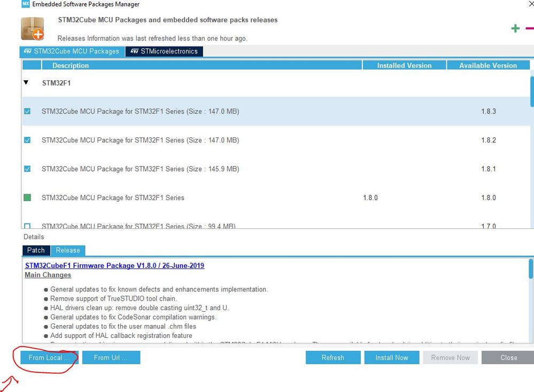Check the version 1.7.0 STM32F1 package checkbox

tap(27, 226)
